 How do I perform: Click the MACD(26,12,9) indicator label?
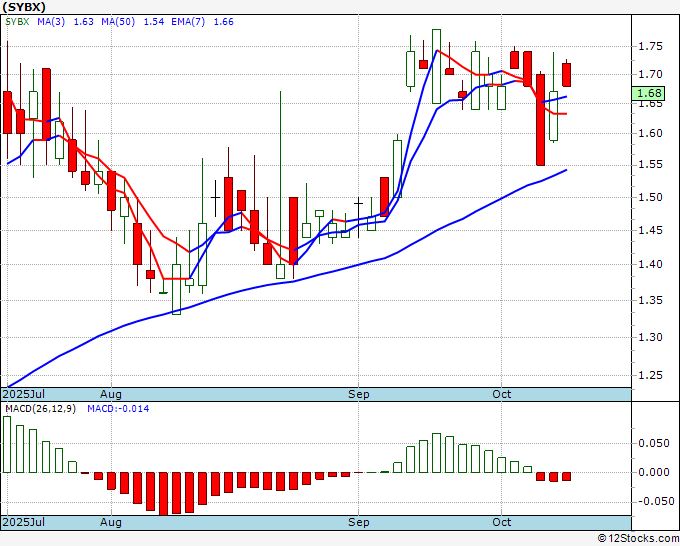(x=40, y=409)
